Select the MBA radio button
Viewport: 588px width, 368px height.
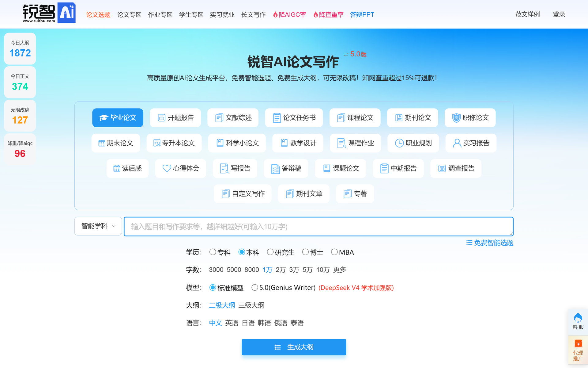pos(334,252)
